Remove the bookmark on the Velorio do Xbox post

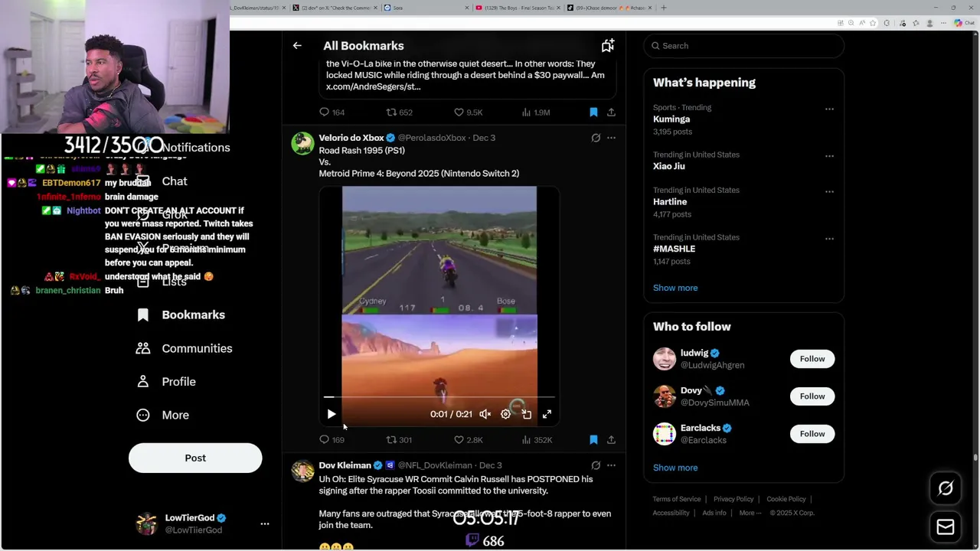click(x=593, y=440)
